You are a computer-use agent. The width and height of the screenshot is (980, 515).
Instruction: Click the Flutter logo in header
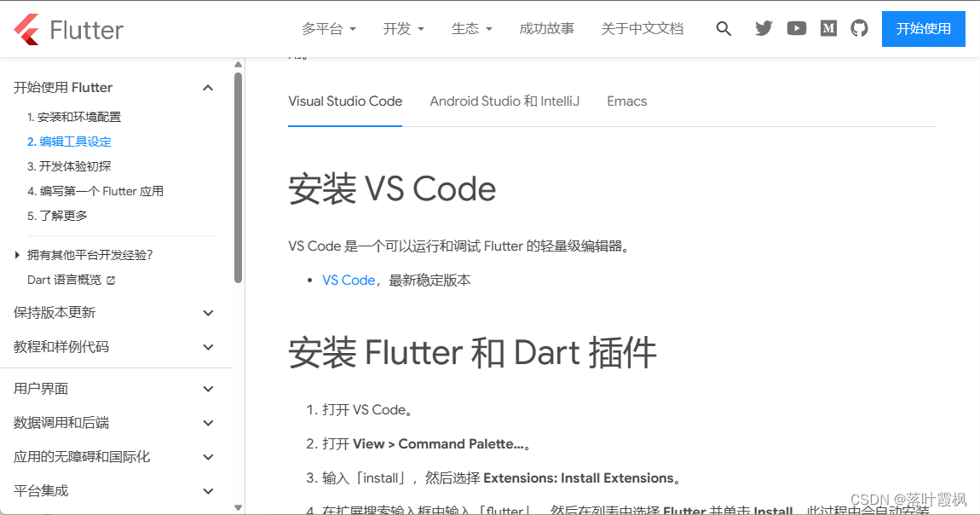pos(69,29)
